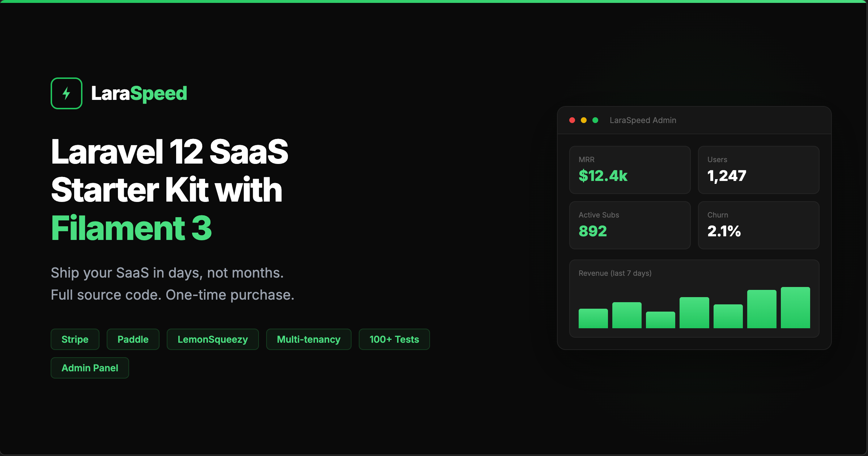Open the MRR $12.4k stat card
This screenshot has height=456, width=868.
click(630, 170)
